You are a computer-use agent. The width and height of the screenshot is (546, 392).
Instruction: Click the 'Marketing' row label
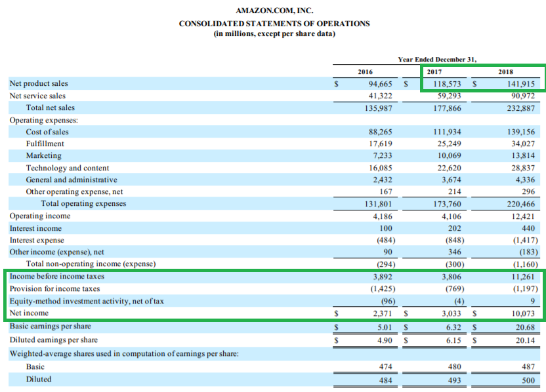click(43, 155)
